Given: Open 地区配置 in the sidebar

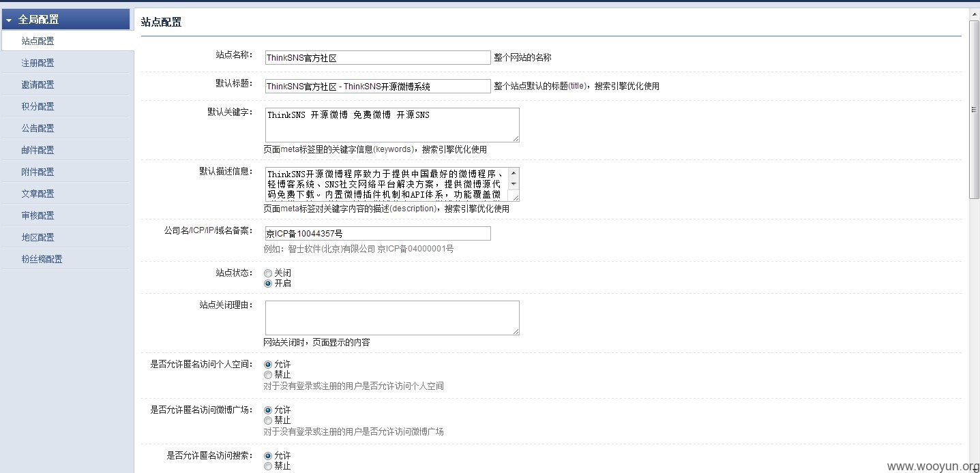Looking at the screenshot, I should 38,237.
